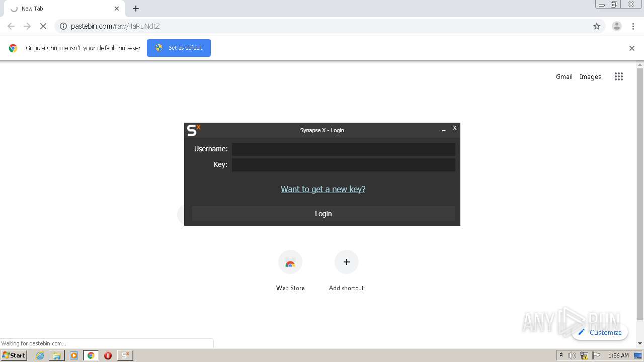Viewport: 644px width, 362px height.
Task: Open the Chrome profile avatar menu
Action: pos(617,26)
